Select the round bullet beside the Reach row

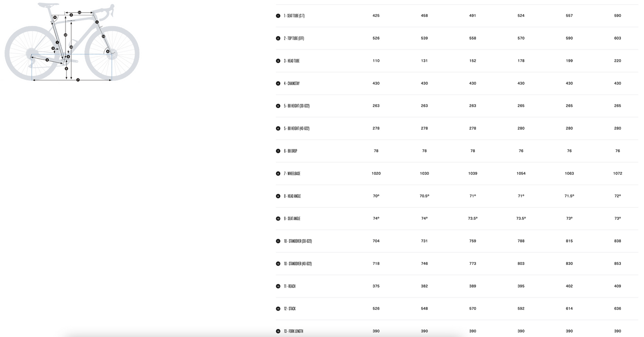point(278,286)
